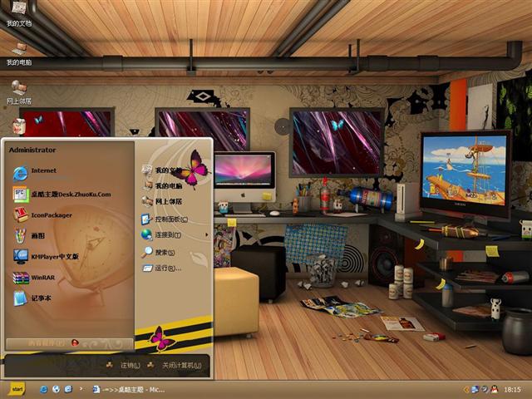Launch 记事本 Notepad

[x=32, y=298]
